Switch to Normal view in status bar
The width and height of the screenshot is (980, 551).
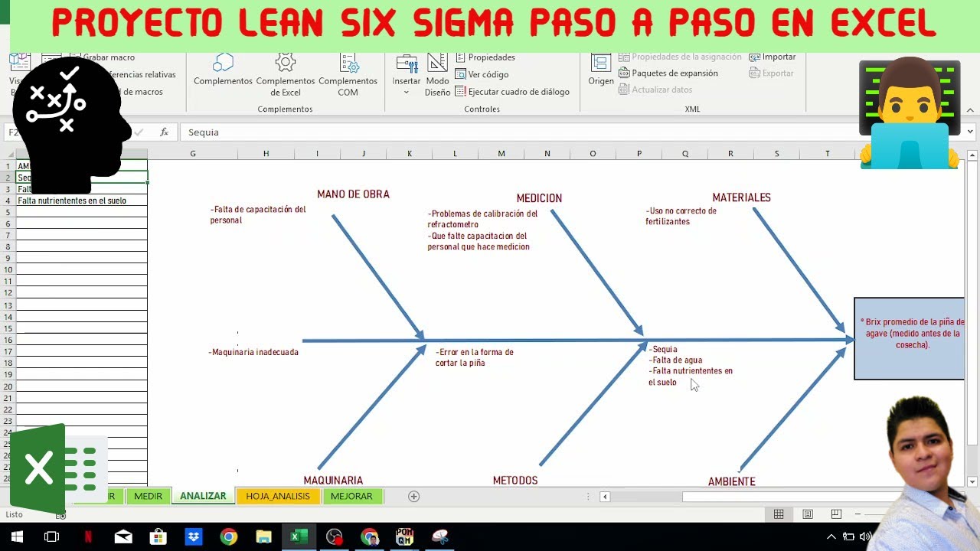[779, 514]
